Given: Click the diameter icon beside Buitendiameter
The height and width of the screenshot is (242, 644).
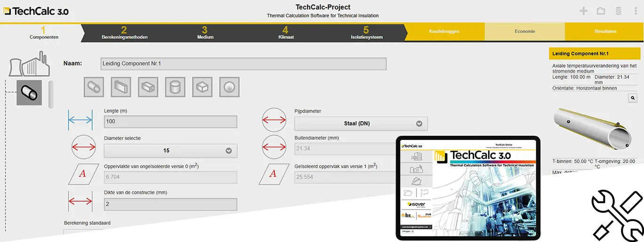Looking at the screenshot, I should tap(274, 147).
